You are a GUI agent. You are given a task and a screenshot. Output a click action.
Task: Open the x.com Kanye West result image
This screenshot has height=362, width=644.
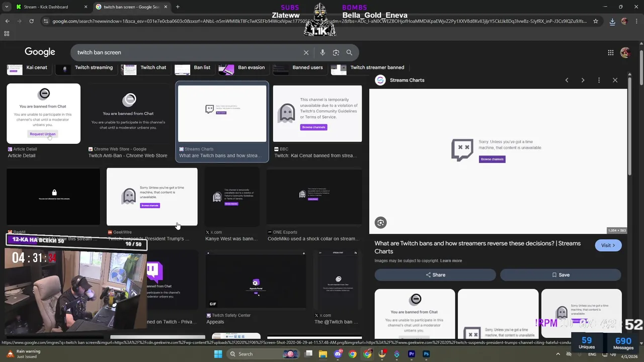pos(232,197)
